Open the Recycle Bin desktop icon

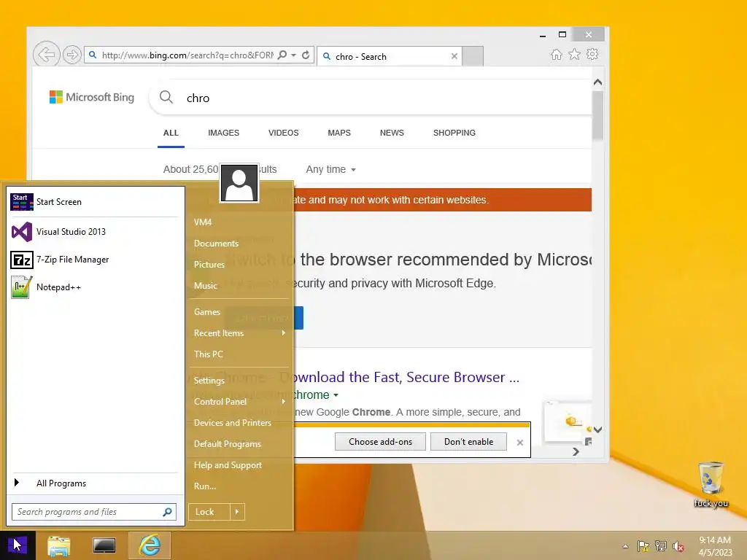pyautogui.click(x=711, y=485)
